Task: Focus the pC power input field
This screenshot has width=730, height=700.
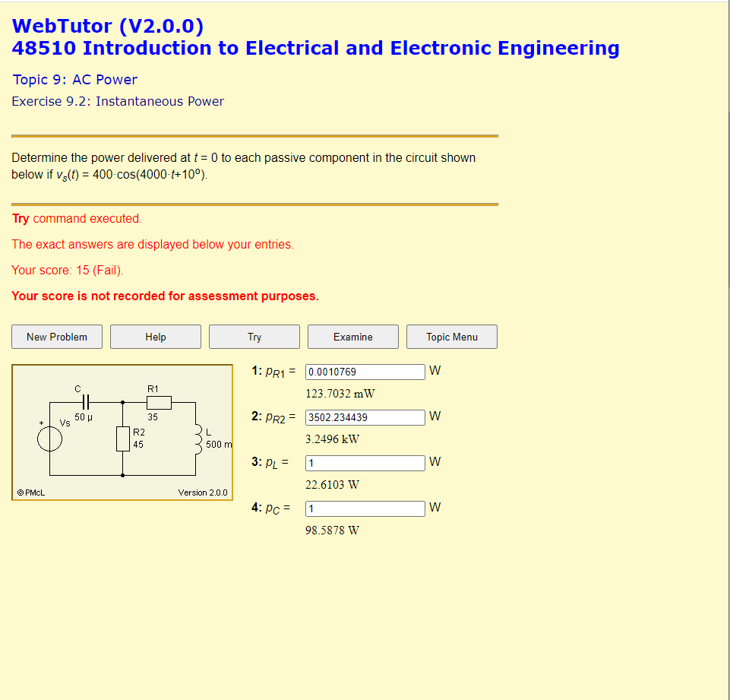Action: (365, 508)
